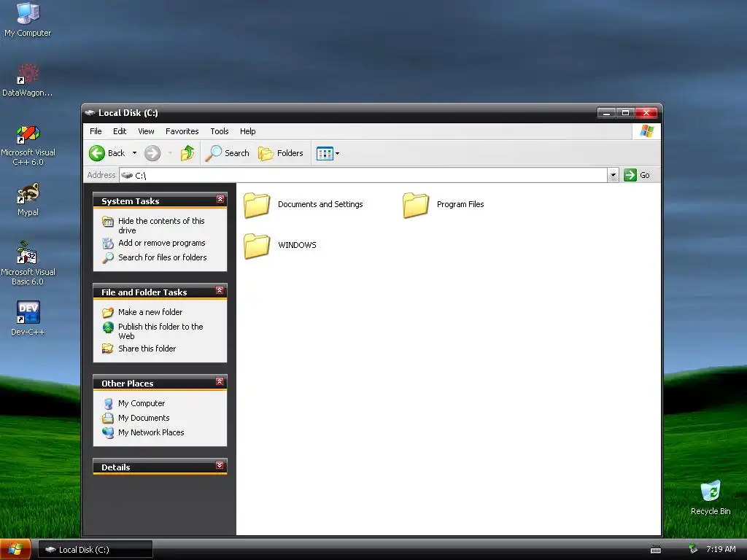Click the Views grid icon
This screenshot has width=747, height=560.
(325, 153)
